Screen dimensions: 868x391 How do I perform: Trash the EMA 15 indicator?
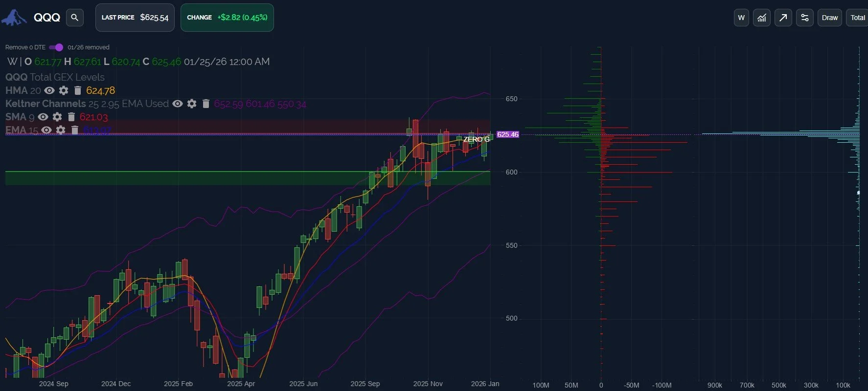click(x=75, y=130)
